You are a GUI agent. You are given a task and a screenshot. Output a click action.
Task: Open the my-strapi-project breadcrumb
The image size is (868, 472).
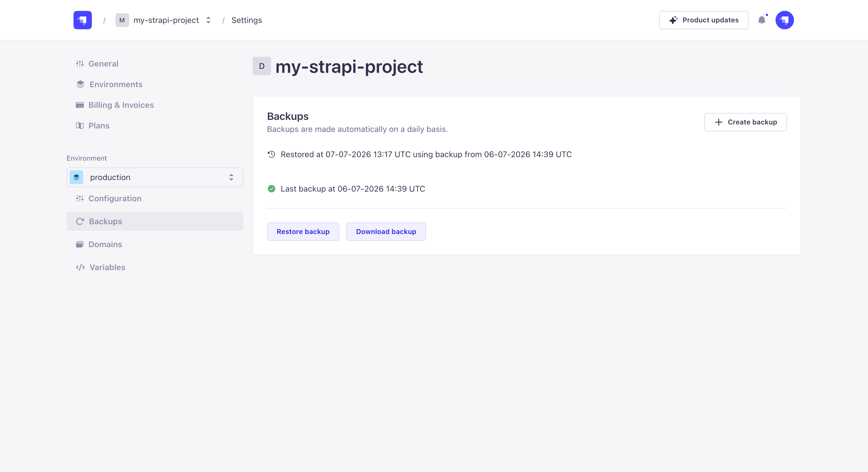point(166,20)
